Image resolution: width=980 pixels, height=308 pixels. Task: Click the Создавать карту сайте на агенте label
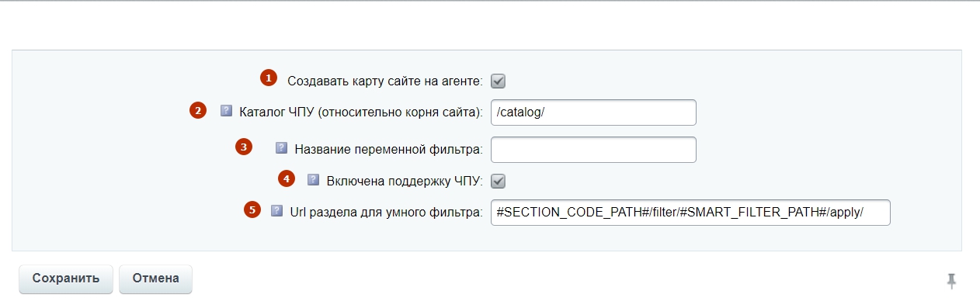pos(385,81)
